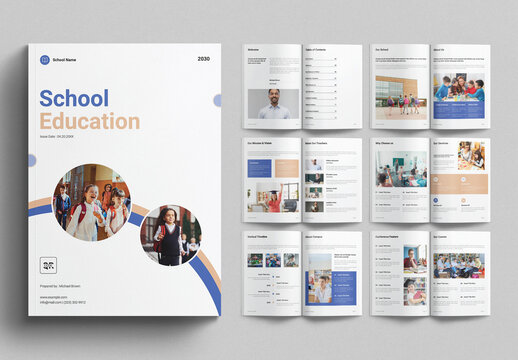Click the "School Timeline" heading
This screenshot has width=518, height=360.
pyautogui.click(x=257, y=237)
